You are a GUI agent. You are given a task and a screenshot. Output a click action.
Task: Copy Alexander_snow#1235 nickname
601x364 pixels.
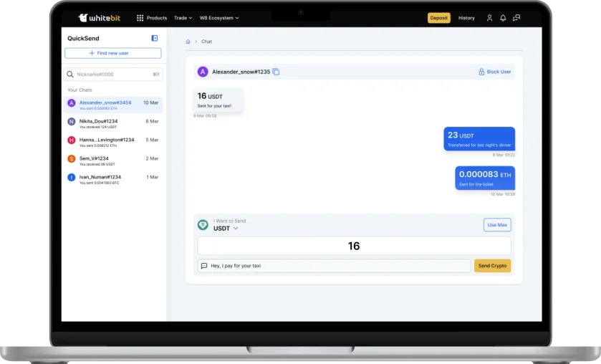click(276, 72)
